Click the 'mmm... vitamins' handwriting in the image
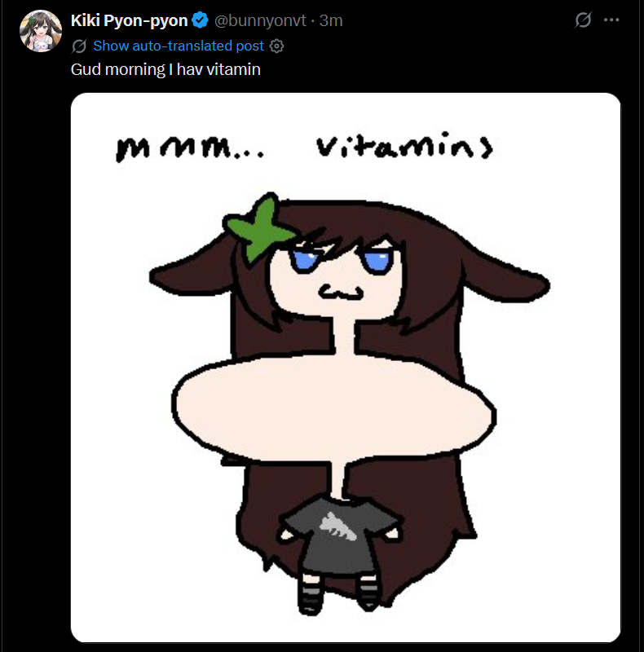 coord(304,147)
